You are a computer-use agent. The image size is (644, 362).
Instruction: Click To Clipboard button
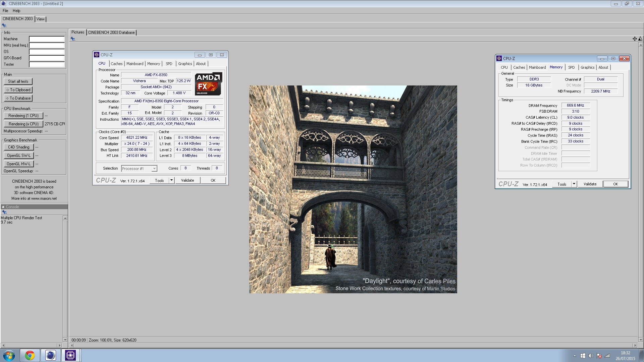pos(18,90)
